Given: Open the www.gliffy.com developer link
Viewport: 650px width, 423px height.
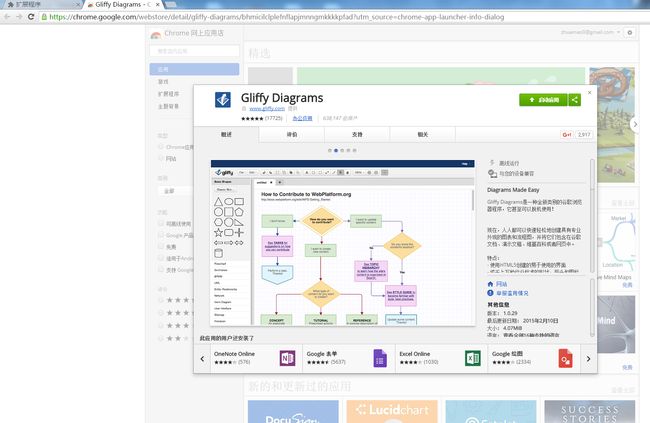Looking at the screenshot, I should (267, 108).
